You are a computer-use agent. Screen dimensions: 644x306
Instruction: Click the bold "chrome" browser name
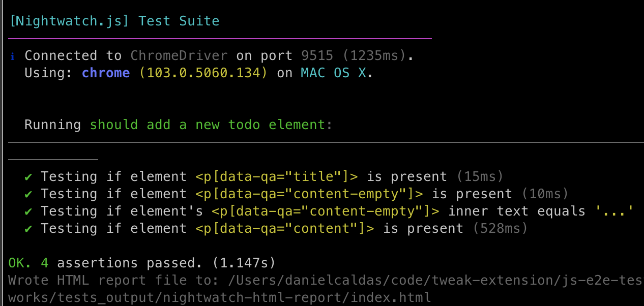[x=106, y=73]
